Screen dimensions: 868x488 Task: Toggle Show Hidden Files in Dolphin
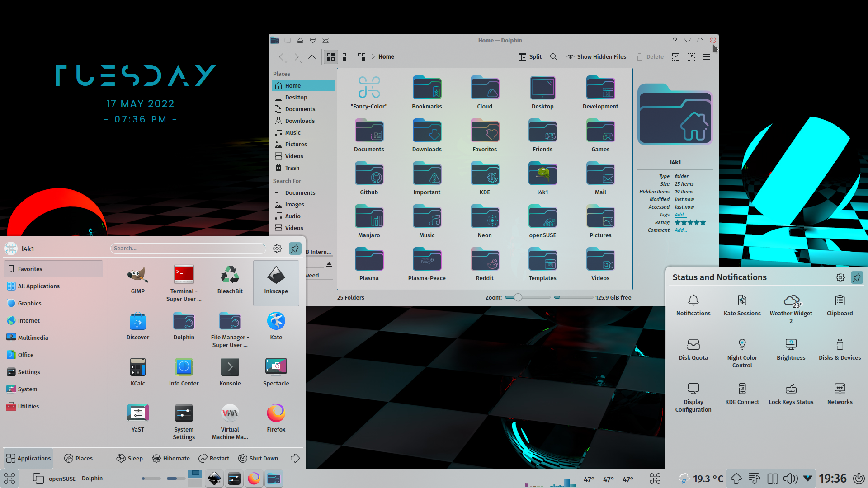click(596, 57)
